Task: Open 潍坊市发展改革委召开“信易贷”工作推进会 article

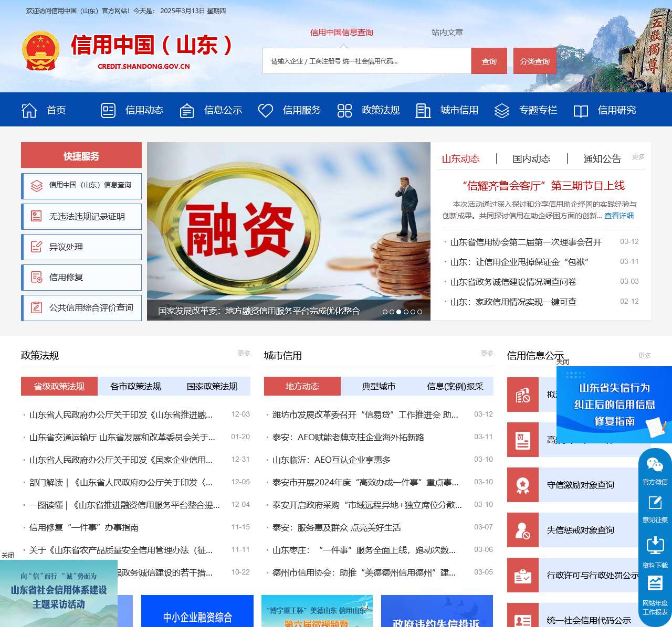Action: pyautogui.click(x=365, y=415)
